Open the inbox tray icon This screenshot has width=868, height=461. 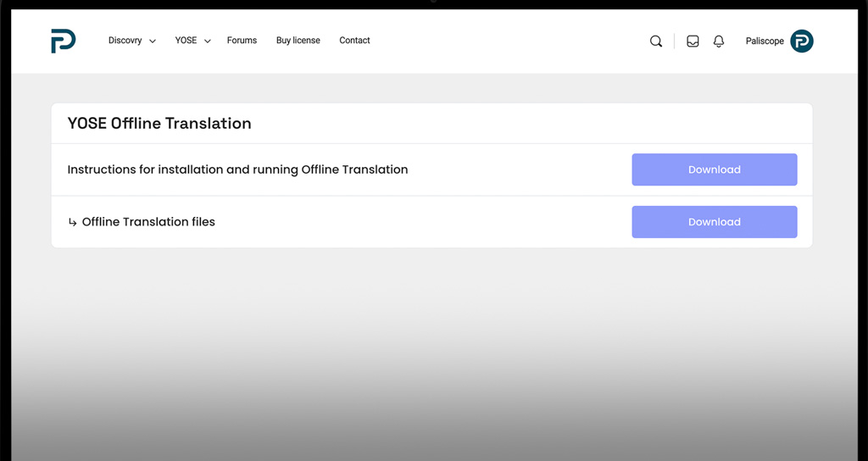(x=693, y=41)
